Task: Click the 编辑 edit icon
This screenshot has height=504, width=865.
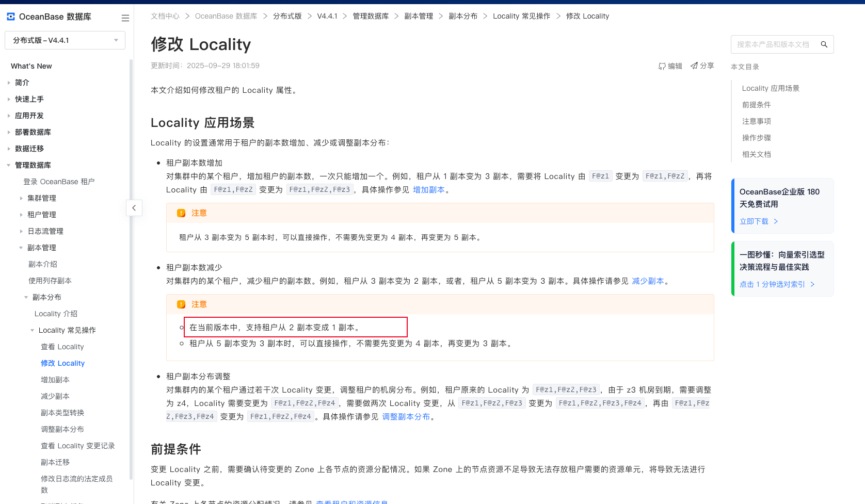Action: coord(662,66)
